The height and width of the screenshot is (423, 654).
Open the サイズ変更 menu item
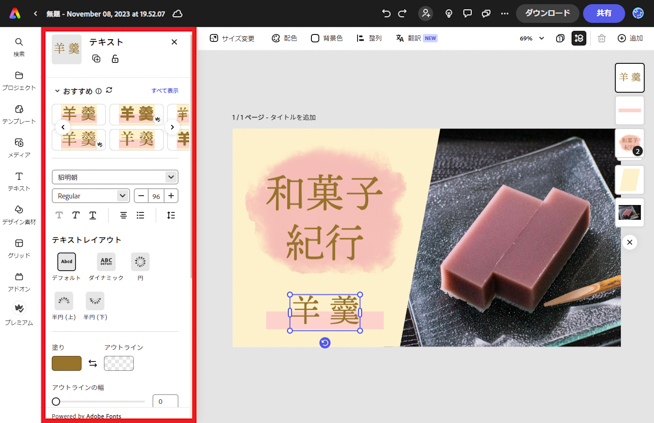(x=232, y=38)
